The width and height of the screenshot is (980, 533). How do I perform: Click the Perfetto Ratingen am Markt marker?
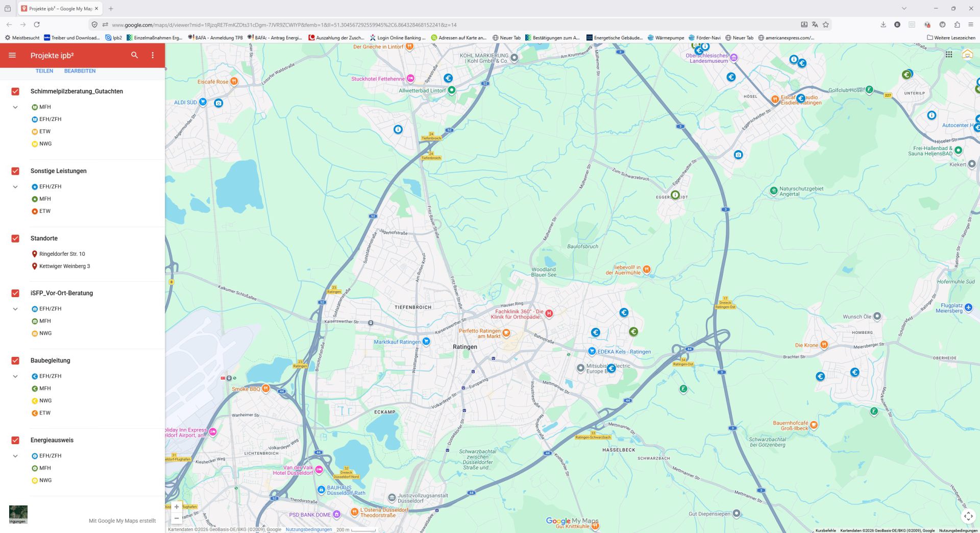click(506, 333)
